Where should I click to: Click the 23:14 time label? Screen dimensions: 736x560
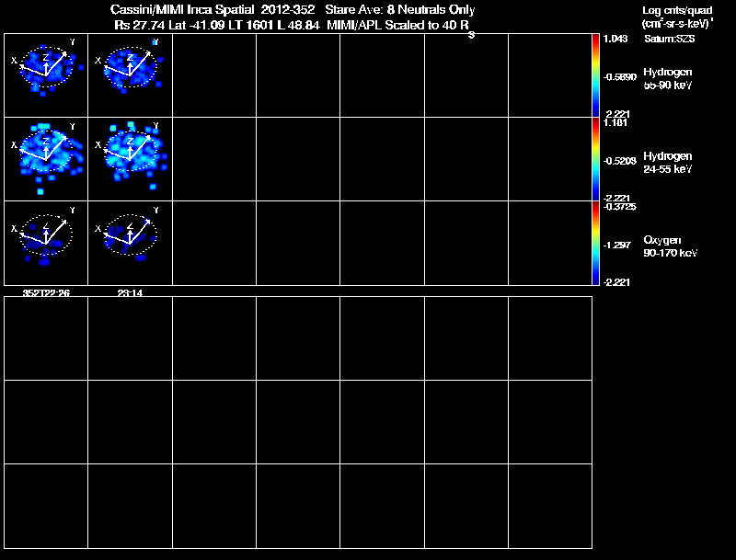coord(130,292)
